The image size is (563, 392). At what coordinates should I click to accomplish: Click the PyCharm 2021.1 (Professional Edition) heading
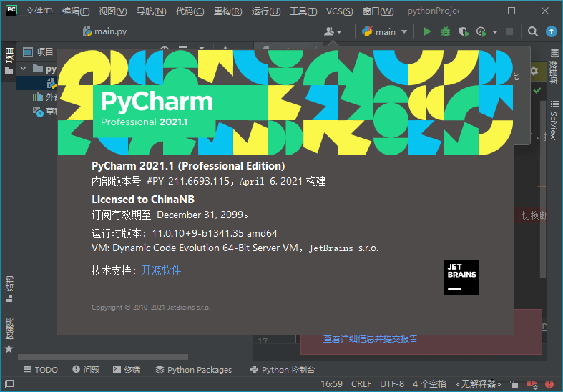(188, 166)
